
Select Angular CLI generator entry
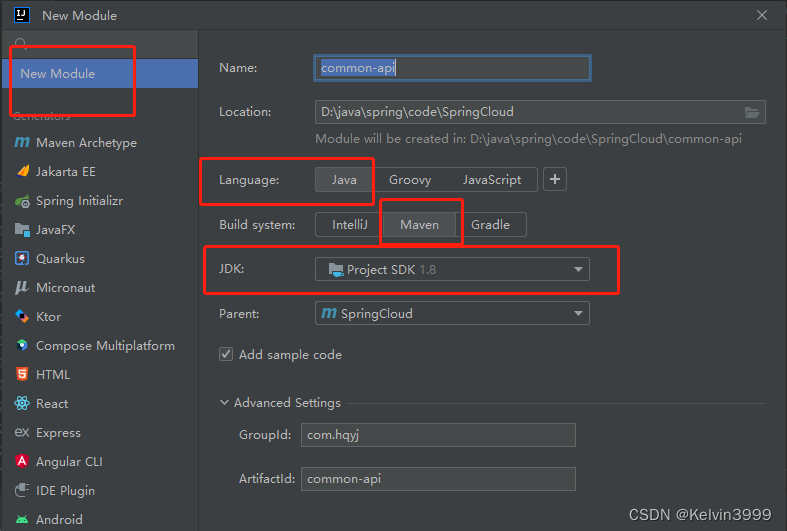(100, 461)
